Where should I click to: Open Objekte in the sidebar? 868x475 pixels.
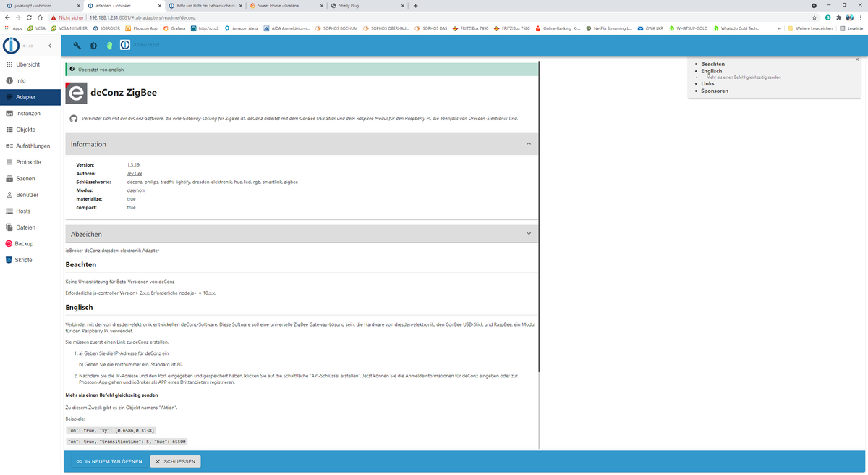(30, 130)
